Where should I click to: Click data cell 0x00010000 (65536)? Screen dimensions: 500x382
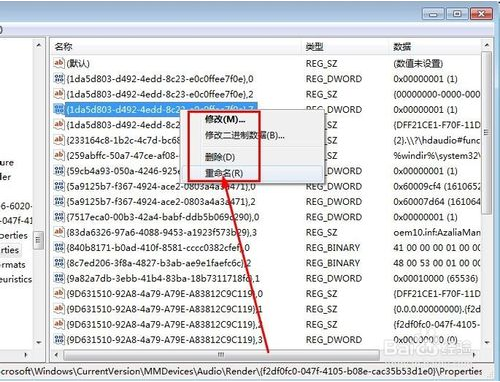[x=436, y=278]
